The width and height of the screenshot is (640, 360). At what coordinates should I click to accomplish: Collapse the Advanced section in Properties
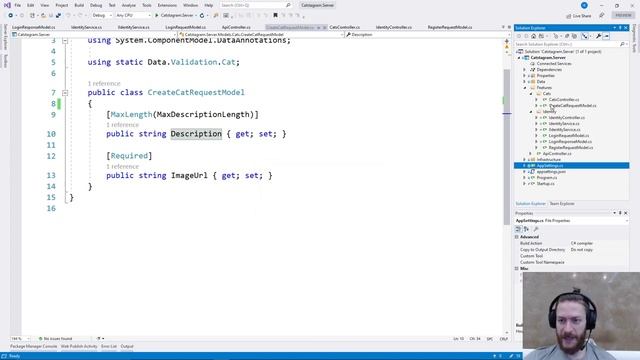[x=517, y=237]
